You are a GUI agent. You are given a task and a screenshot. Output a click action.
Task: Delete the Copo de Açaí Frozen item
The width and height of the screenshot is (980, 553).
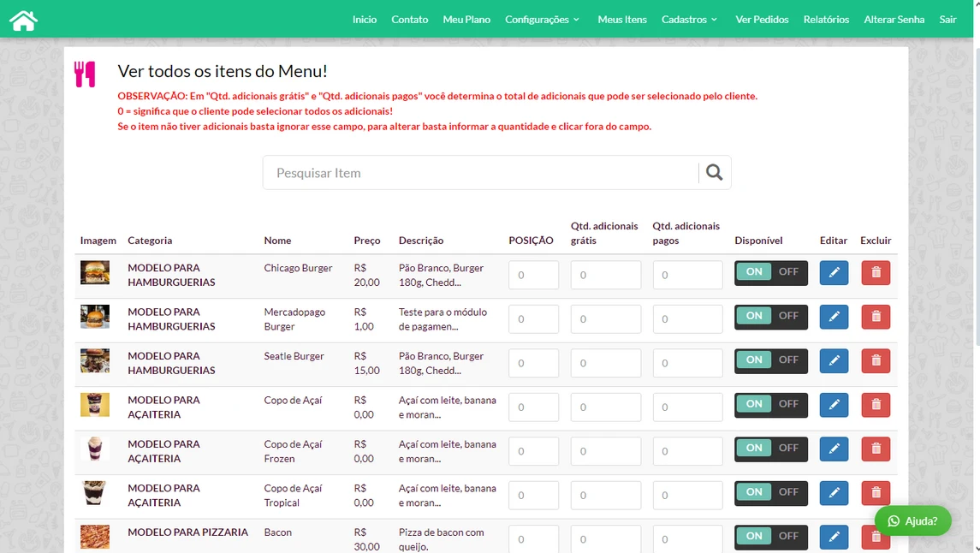click(x=875, y=449)
